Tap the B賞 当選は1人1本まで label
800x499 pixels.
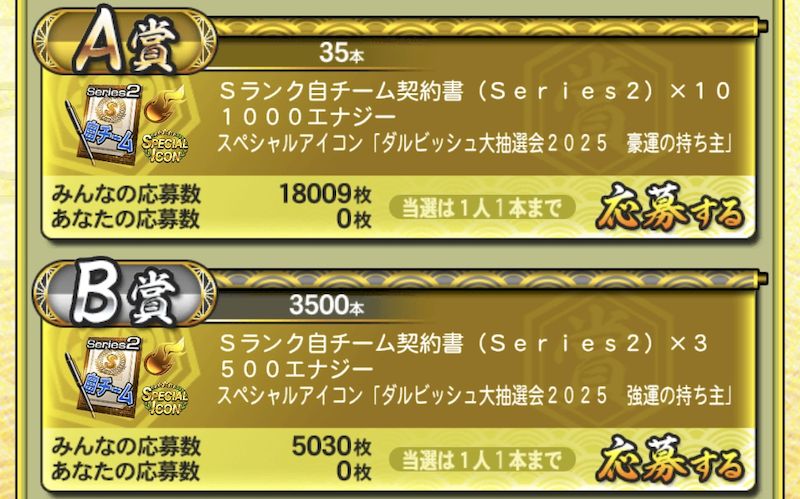[482, 460]
